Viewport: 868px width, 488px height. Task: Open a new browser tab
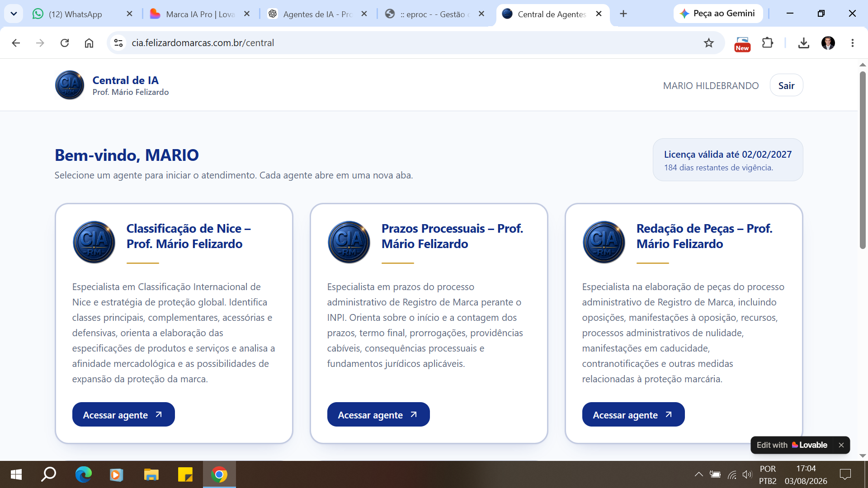pos(623,14)
